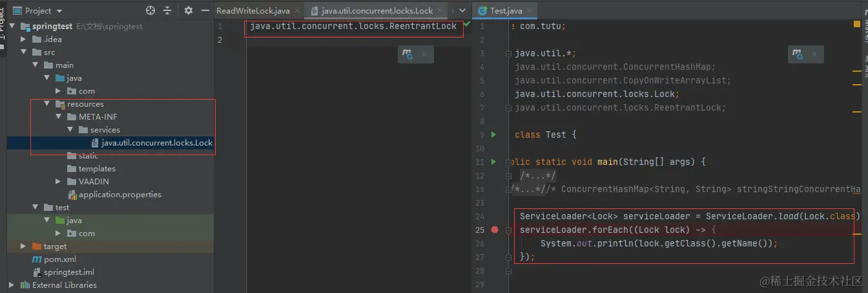Click the green test java folder icon

60,221
